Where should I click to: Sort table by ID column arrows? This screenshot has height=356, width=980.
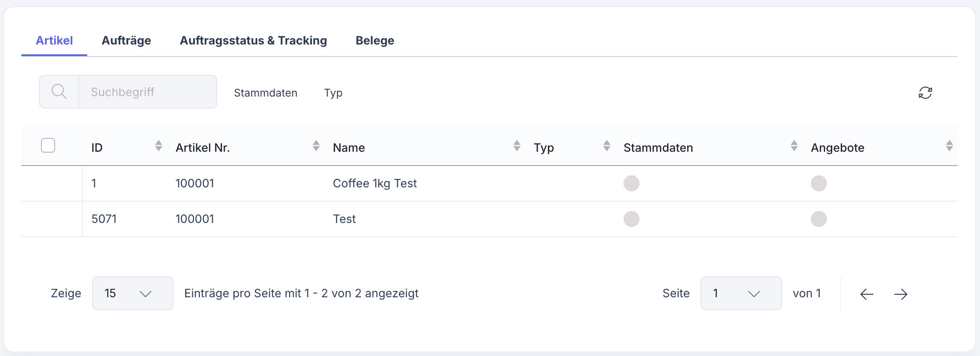[x=158, y=146]
